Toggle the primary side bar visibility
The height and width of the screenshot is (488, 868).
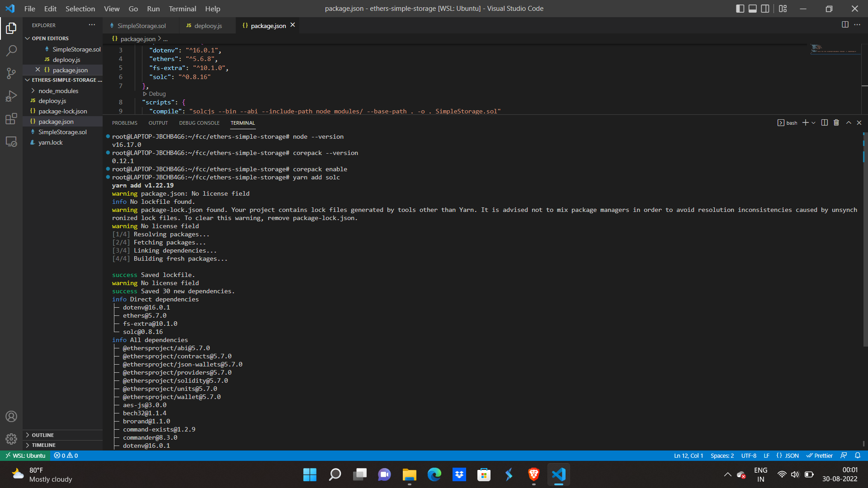click(740, 9)
